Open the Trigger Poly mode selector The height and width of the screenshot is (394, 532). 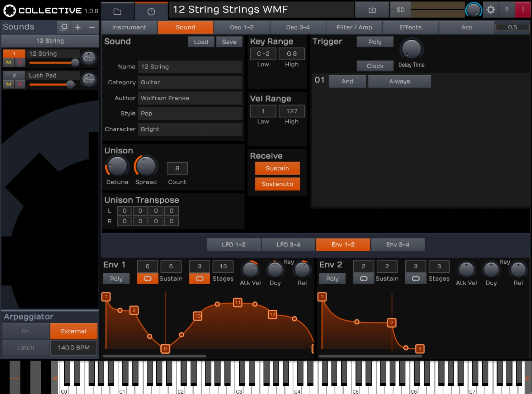tap(375, 42)
